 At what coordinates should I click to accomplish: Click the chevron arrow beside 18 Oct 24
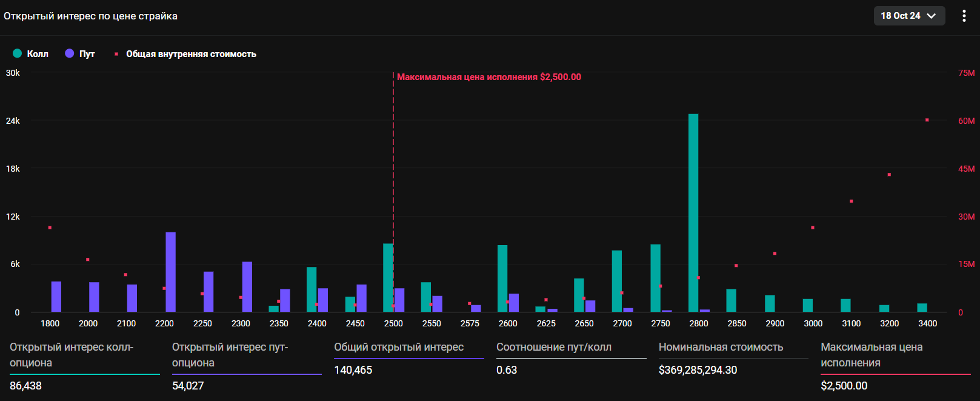(x=932, y=16)
